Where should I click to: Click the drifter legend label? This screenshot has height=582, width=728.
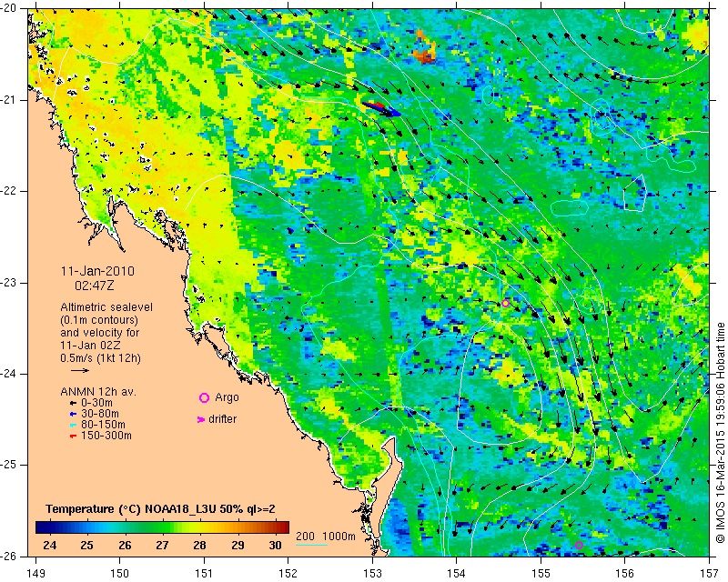pyautogui.click(x=222, y=419)
